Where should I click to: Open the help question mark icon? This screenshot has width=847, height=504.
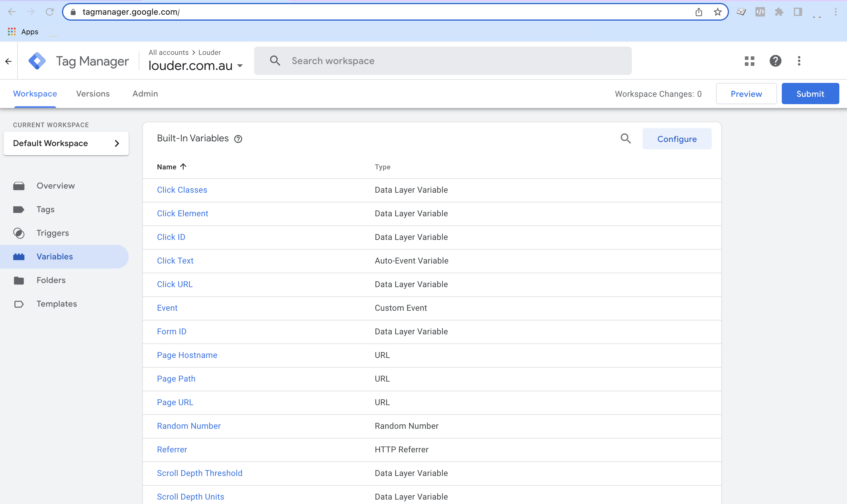click(775, 61)
